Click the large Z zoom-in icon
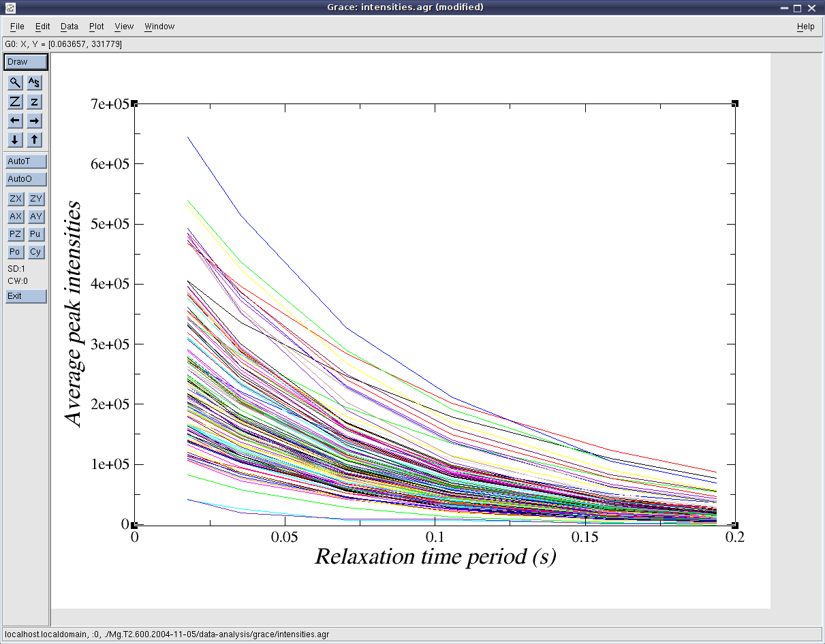 tap(15, 102)
